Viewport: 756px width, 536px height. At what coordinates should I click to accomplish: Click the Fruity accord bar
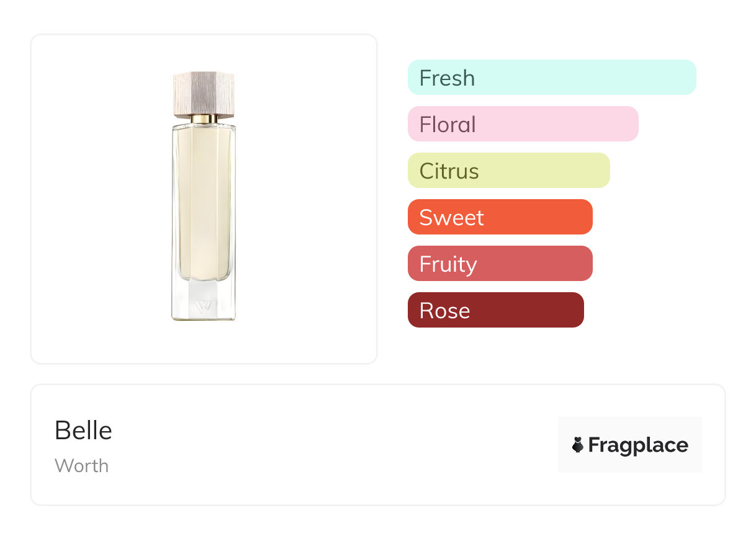pos(500,264)
